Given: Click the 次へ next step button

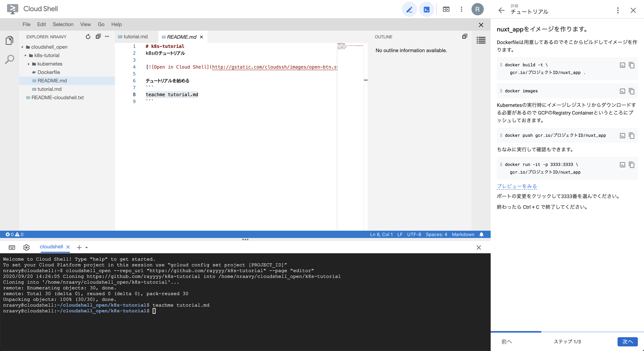Looking at the screenshot, I should click(627, 341).
